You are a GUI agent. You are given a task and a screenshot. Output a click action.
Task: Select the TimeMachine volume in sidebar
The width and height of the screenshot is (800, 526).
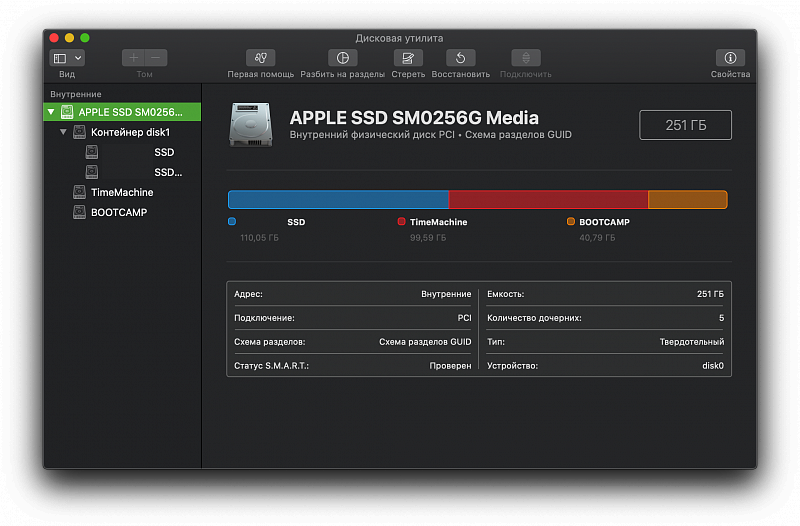point(121,192)
